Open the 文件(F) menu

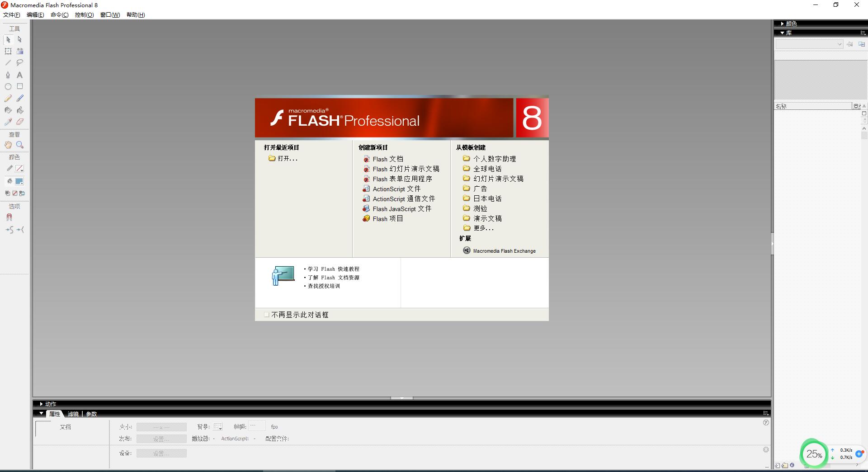[x=12, y=15]
